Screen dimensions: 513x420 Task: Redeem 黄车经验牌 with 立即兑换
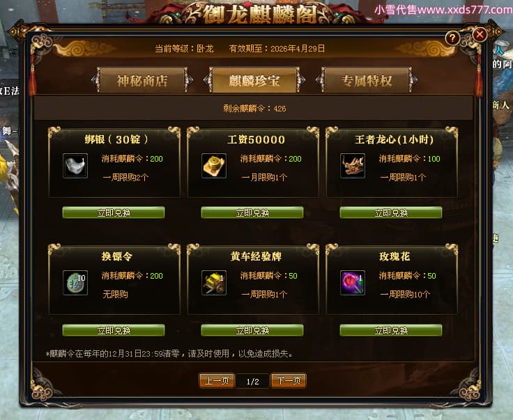point(252,330)
